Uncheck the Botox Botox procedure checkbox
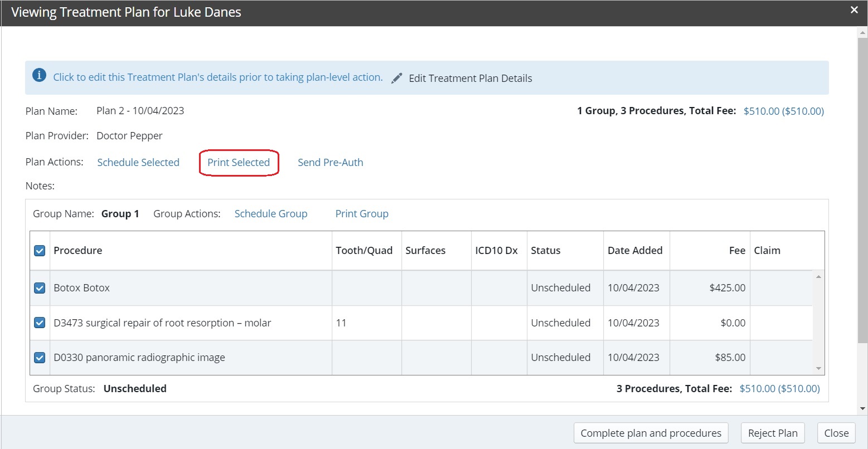Viewport: 868px width, 449px height. 40,288
